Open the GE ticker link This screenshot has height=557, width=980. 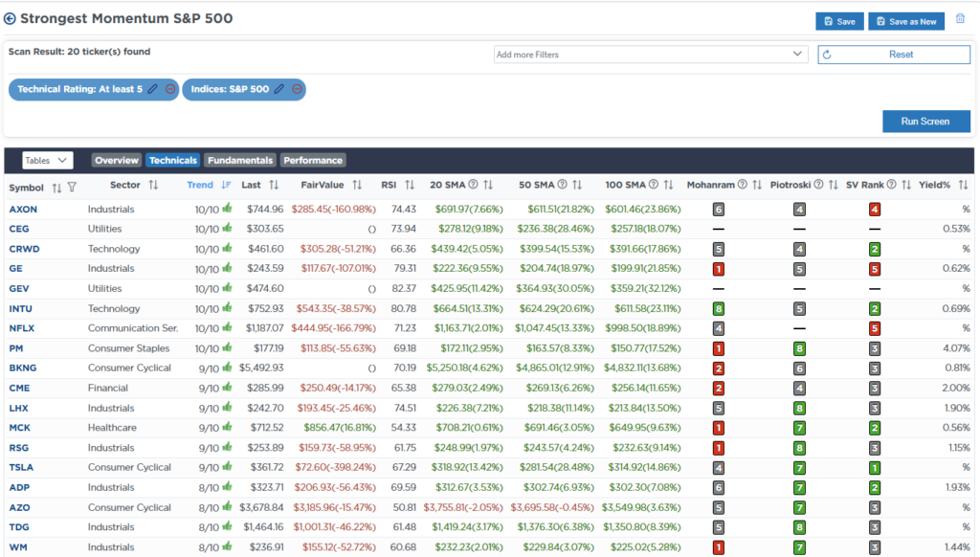[15, 268]
